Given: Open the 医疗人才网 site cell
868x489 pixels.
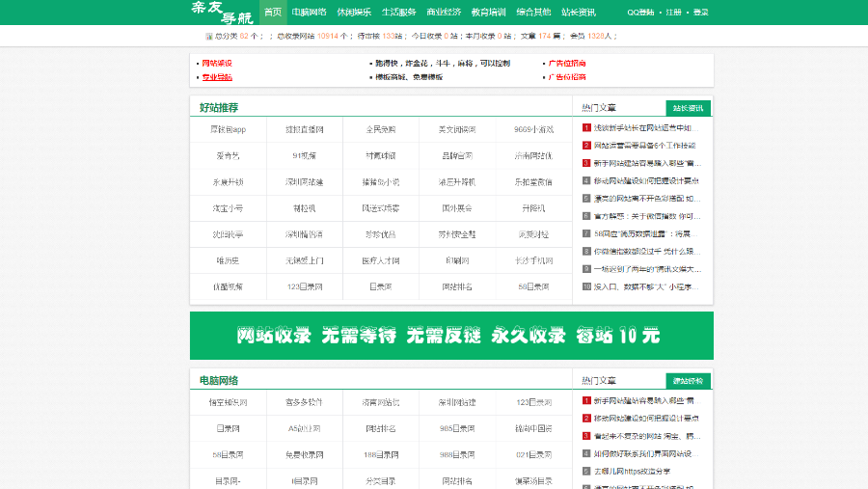Looking at the screenshot, I should [381, 260].
